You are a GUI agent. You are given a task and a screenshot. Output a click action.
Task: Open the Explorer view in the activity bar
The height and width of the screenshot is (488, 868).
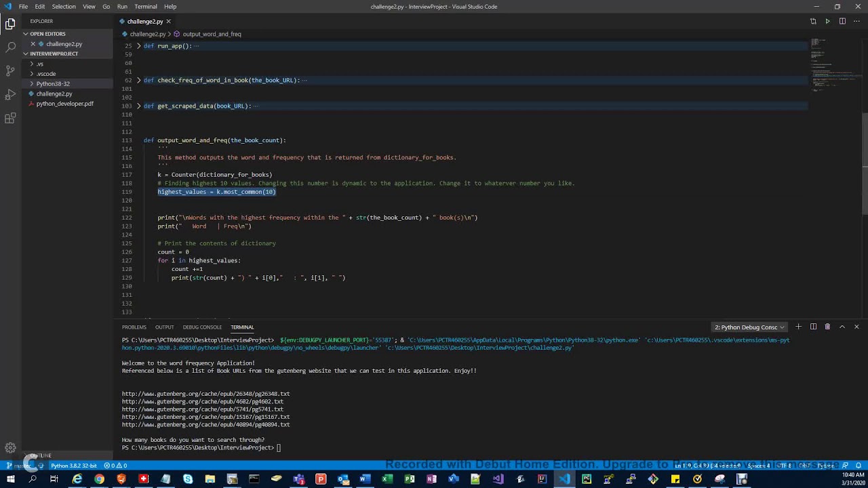pos(10,24)
